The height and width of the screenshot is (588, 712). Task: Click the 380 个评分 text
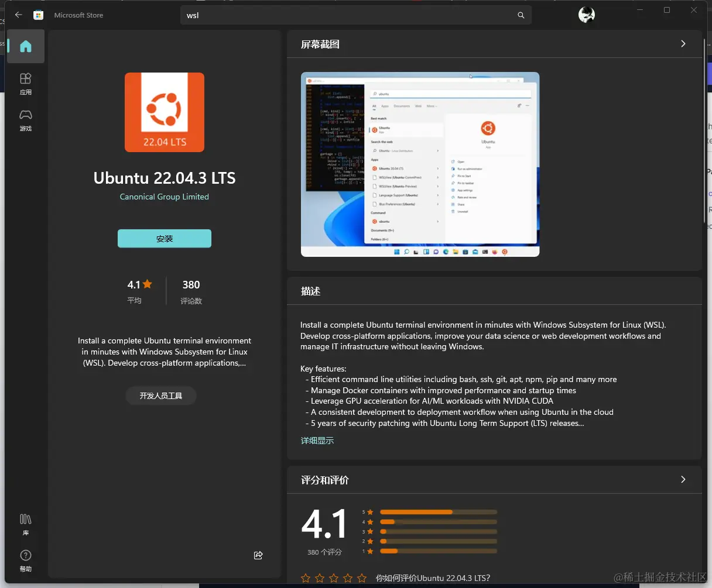tap(324, 552)
